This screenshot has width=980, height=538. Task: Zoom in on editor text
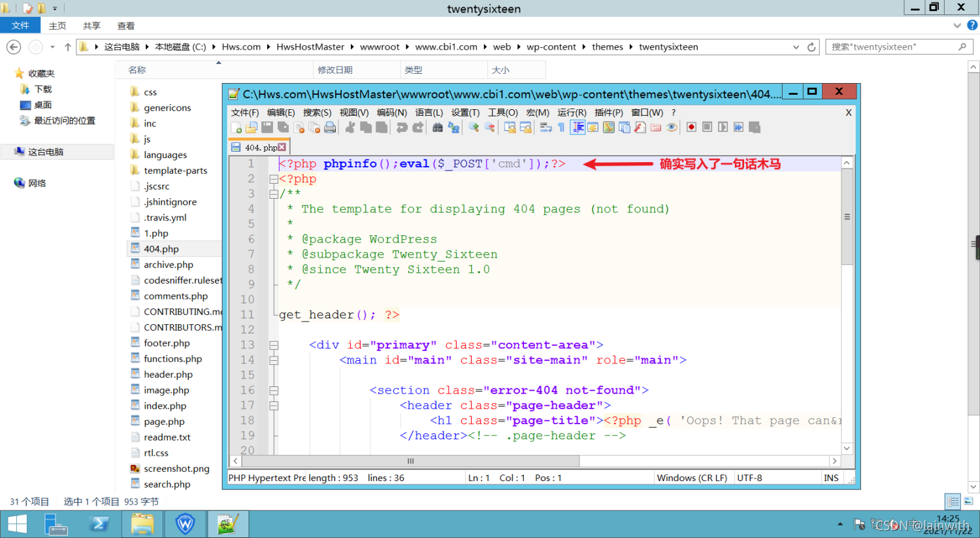click(474, 127)
